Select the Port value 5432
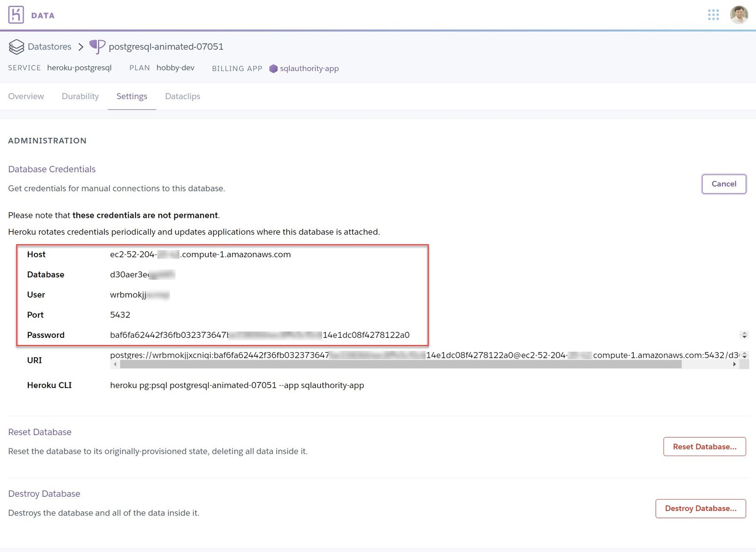 tap(120, 315)
